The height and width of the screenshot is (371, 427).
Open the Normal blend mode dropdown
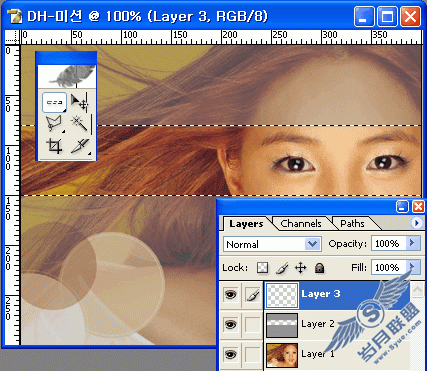[272, 244]
